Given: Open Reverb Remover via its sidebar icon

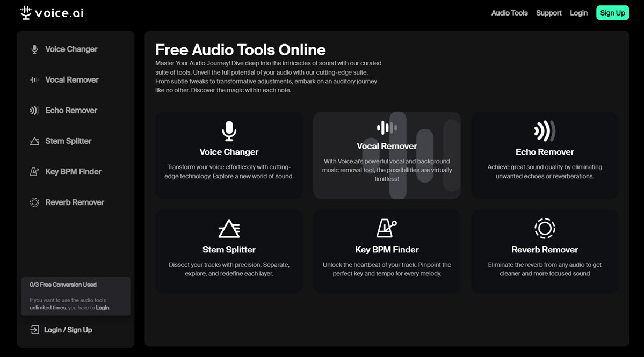Looking at the screenshot, I should click(34, 202).
